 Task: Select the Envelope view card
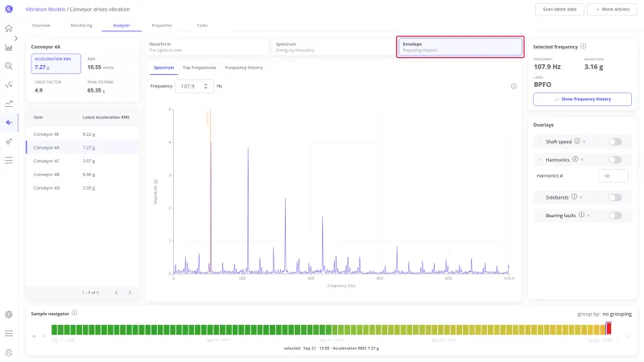click(460, 47)
